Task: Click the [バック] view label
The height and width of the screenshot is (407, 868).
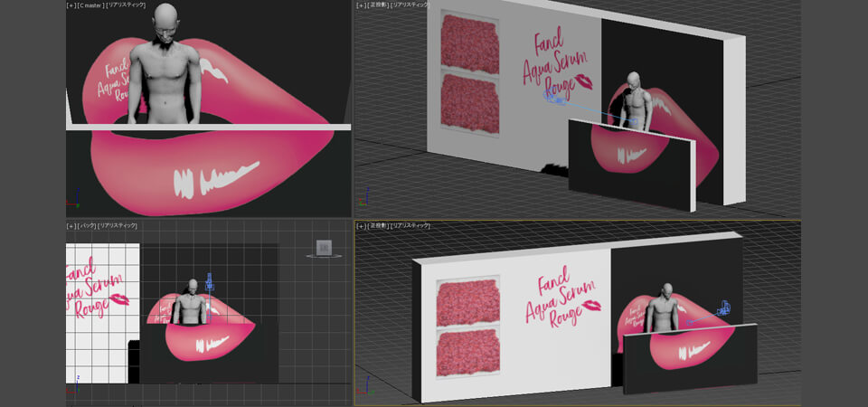Action: click(87, 226)
